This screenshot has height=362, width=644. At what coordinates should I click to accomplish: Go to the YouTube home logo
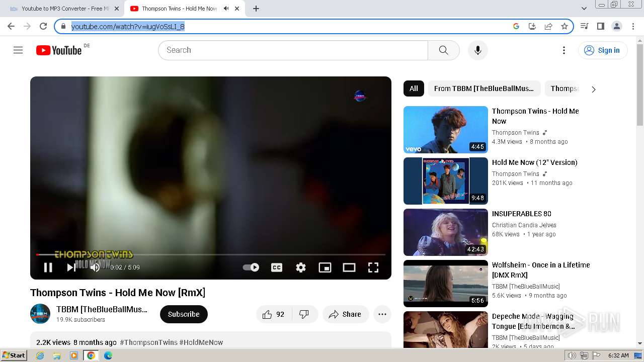click(59, 50)
